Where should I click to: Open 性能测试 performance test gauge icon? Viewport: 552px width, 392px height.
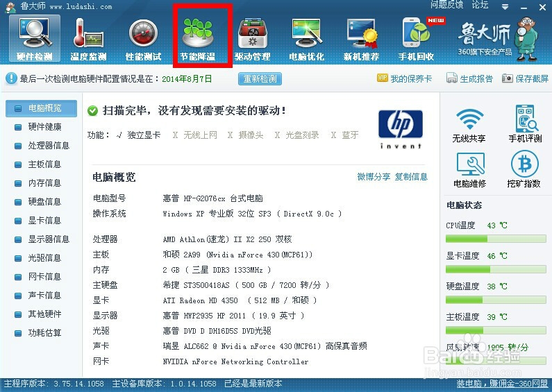pos(143,40)
